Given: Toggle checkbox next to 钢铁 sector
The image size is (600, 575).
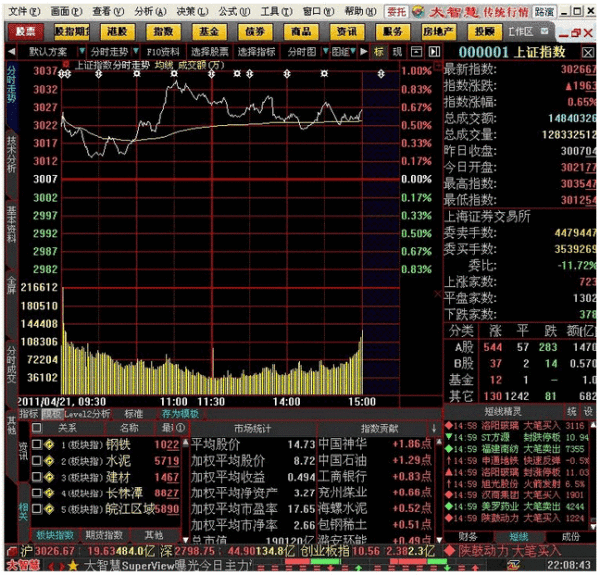Looking at the screenshot, I should coord(36,444).
